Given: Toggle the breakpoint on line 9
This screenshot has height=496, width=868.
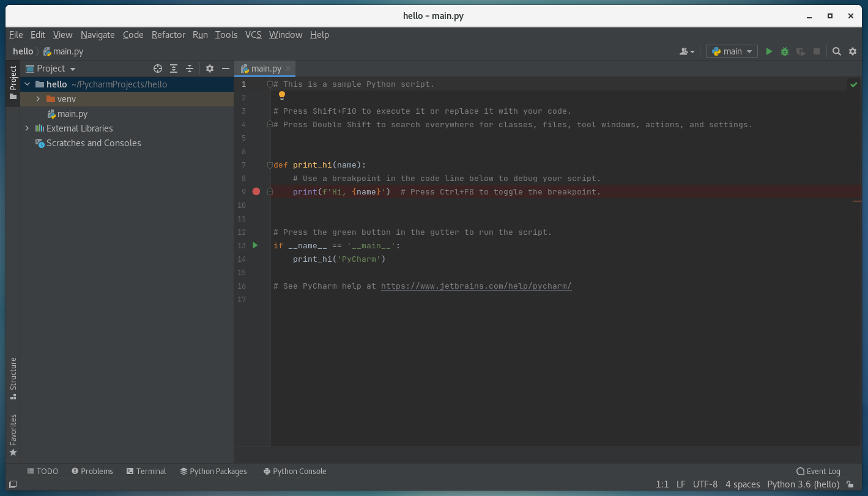Looking at the screenshot, I should 256,191.
